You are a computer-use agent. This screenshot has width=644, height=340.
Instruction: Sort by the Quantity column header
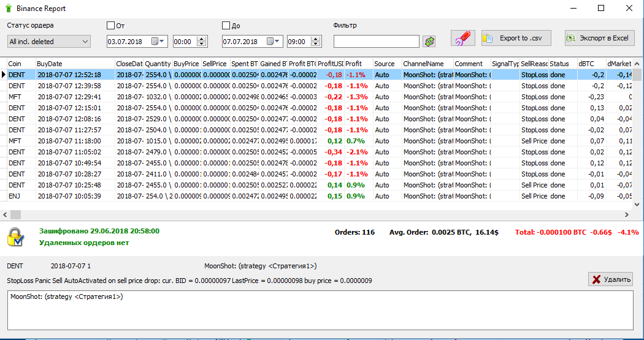click(x=158, y=64)
